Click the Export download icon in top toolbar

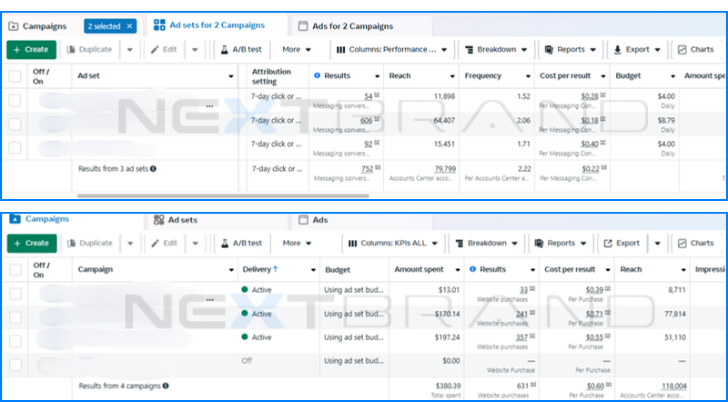pyautogui.click(x=618, y=49)
